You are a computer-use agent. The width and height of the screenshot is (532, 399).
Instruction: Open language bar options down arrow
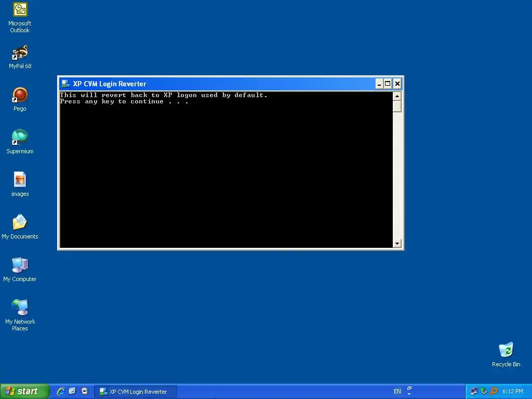point(409,394)
